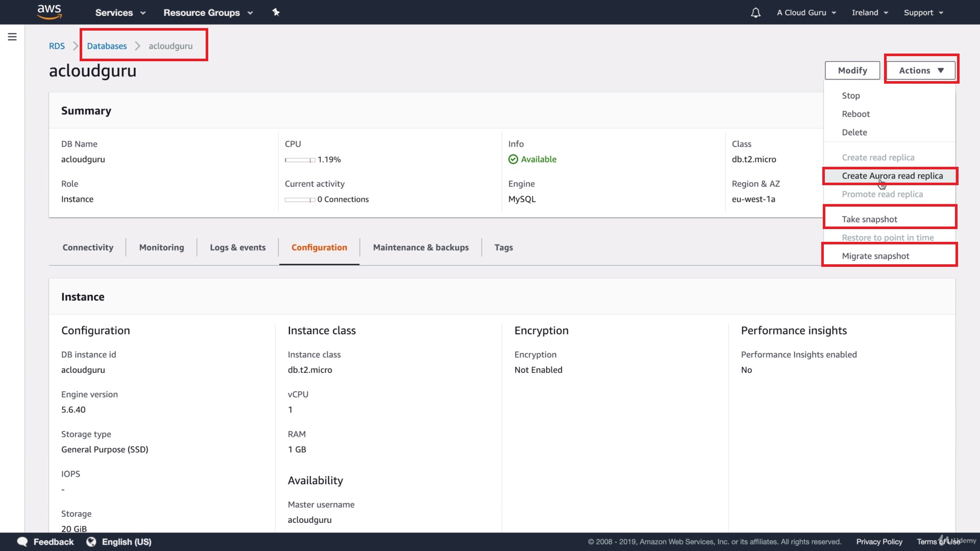980x551 pixels.
Task: Switch to the Maintenance & backups tab
Action: (x=421, y=247)
